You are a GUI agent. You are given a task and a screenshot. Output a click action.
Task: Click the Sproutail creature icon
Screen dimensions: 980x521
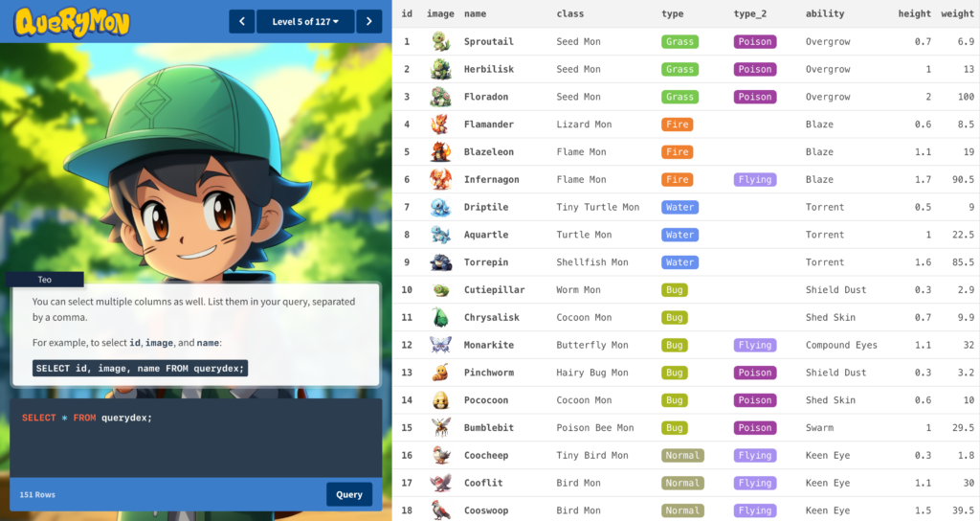440,41
